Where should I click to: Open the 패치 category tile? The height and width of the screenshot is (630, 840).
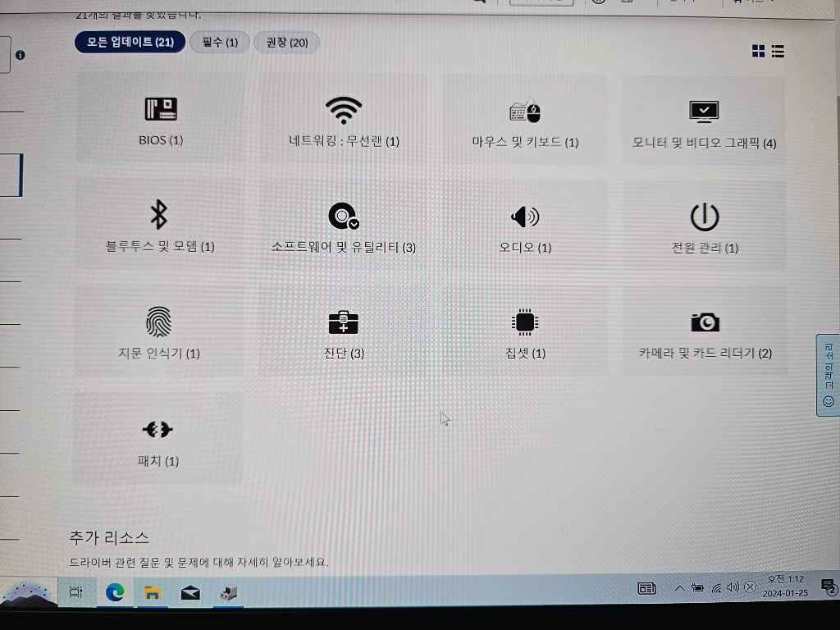point(157,439)
